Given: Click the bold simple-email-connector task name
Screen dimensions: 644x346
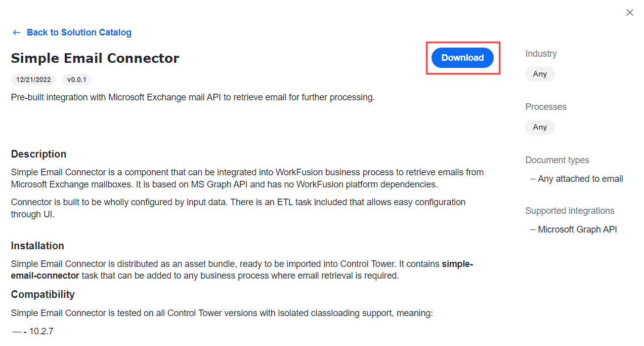Looking at the screenshot, I should click(x=242, y=270).
